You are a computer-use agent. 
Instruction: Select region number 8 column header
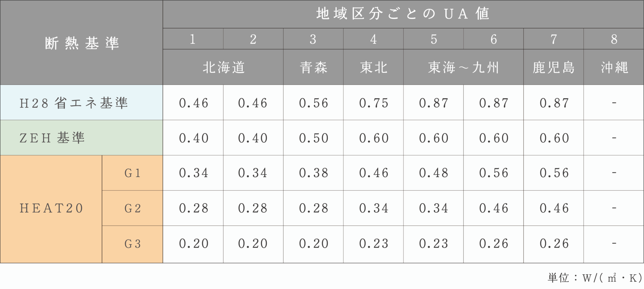pyautogui.click(x=614, y=39)
